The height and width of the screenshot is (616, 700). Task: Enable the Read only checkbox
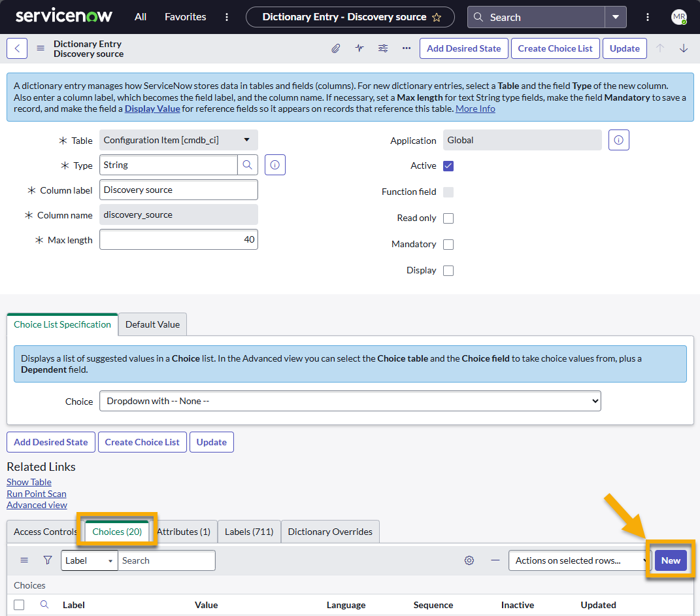click(x=448, y=218)
